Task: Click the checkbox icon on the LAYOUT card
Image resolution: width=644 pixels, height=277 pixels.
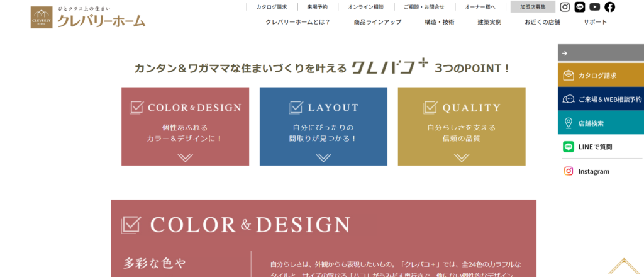Action: tap(296, 108)
